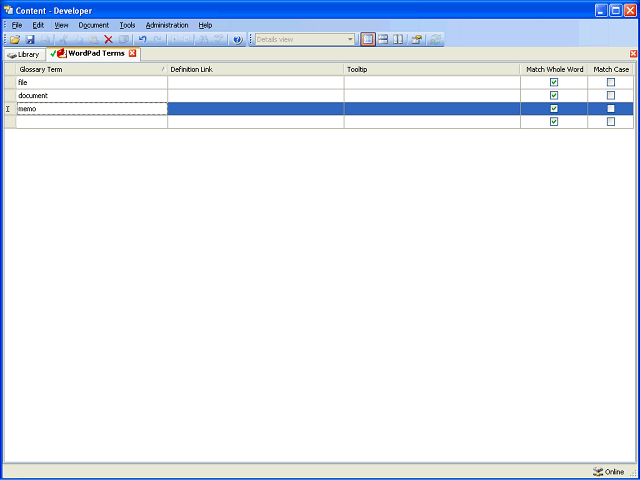
Task: Enable Match Case for memo
Action: pos(611,109)
